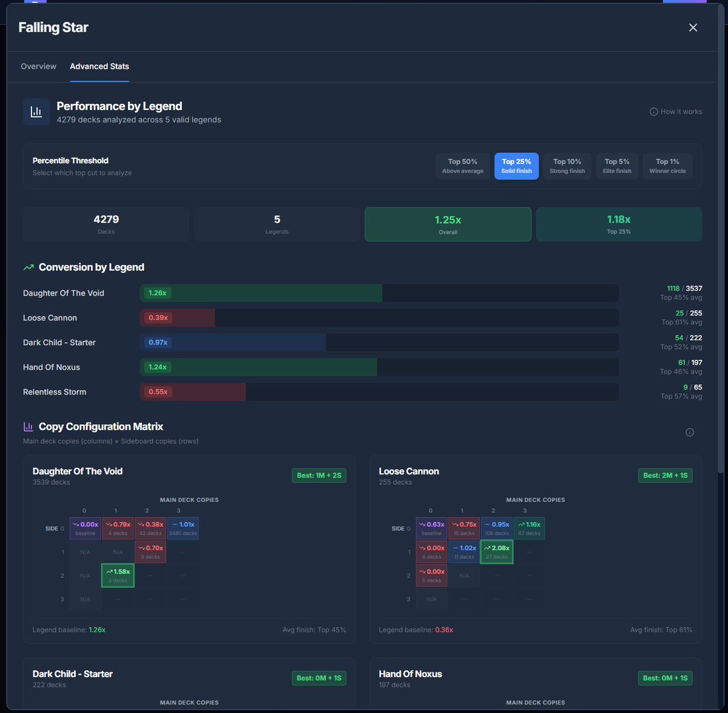Viewport: 728px width, 713px height.
Task: Choose the Top 5% Elite finish threshold
Action: 617,166
